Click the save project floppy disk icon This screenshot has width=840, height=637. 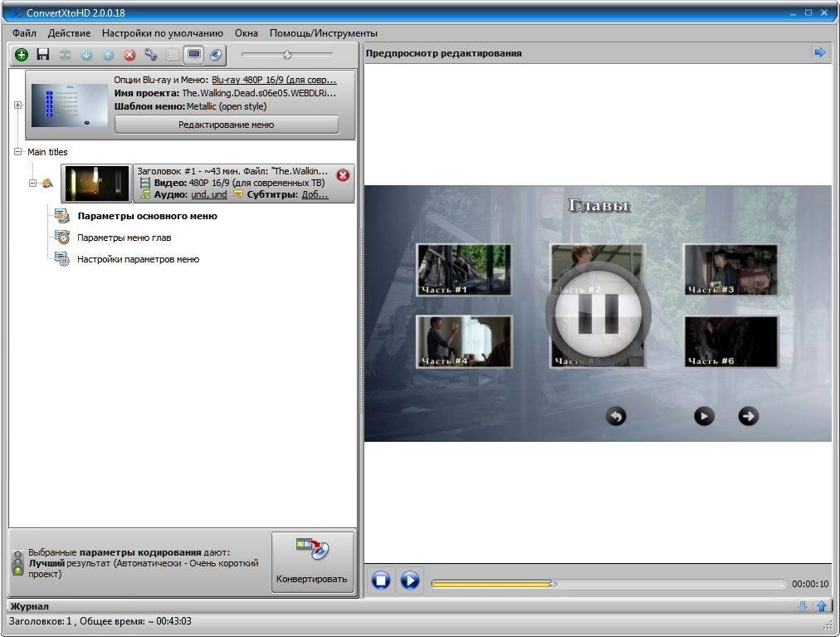pos(43,54)
